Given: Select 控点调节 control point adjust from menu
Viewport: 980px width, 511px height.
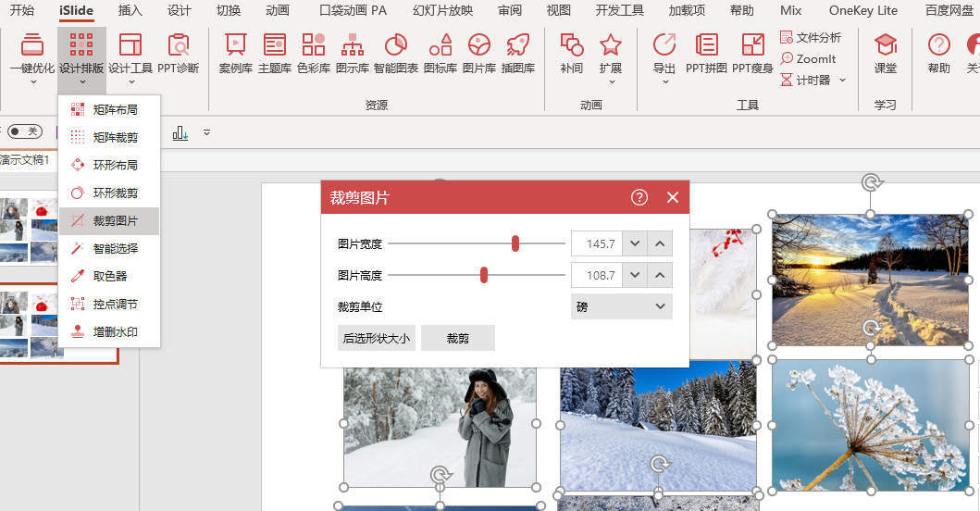Looking at the screenshot, I should pyautogui.click(x=109, y=304).
